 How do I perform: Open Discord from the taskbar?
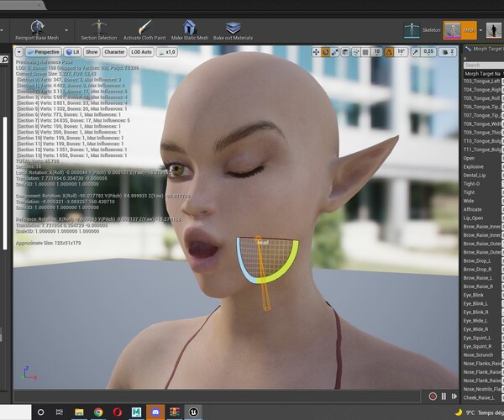click(x=155, y=412)
